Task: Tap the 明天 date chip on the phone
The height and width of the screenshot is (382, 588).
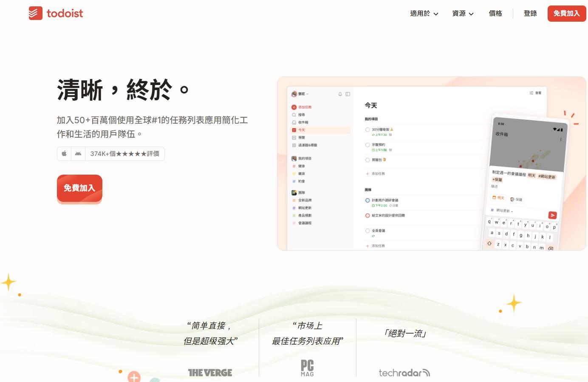Action: 498,198
